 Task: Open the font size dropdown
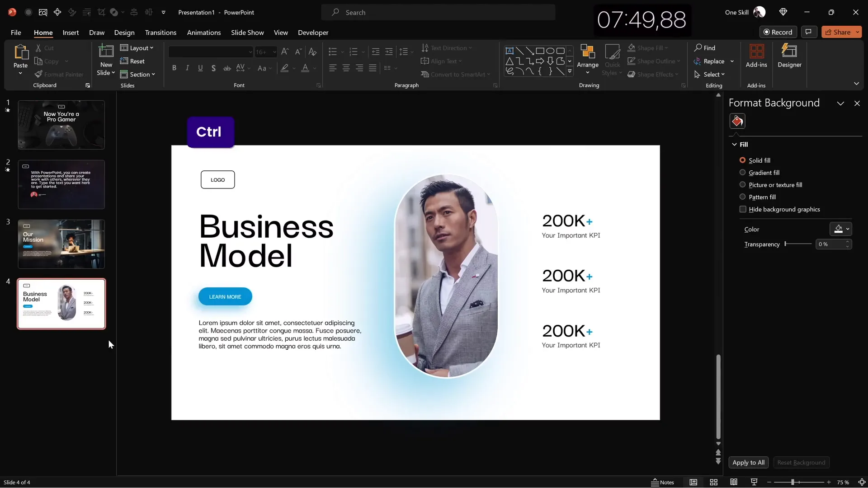click(274, 52)
